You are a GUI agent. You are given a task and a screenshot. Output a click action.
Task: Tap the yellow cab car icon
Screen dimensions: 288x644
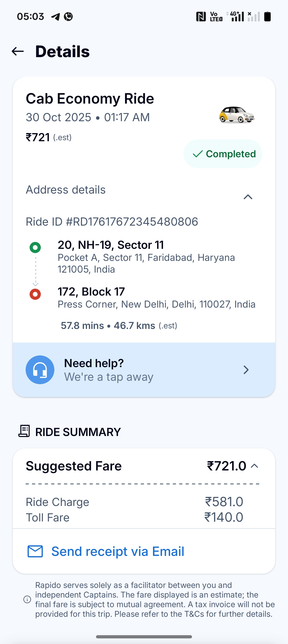pos(237,115)
